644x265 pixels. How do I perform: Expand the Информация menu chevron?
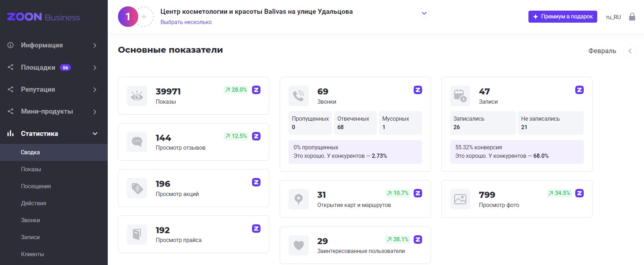pyautogui.click(x=95, y=45)
